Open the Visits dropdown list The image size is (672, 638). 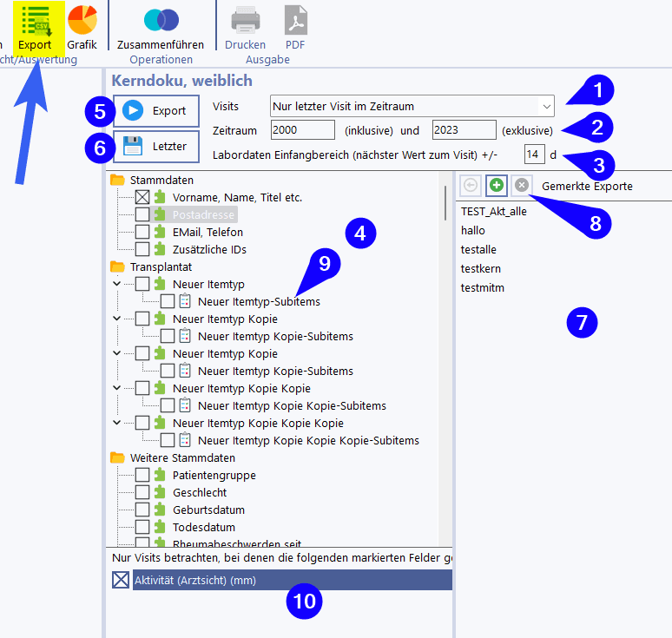pos(545,106)
